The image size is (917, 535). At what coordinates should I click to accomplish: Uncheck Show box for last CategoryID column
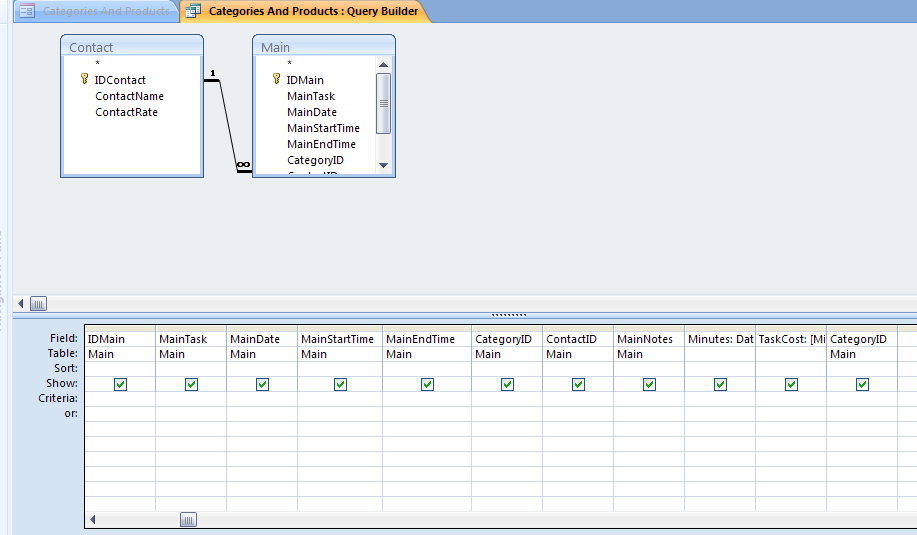pos(863,384)
